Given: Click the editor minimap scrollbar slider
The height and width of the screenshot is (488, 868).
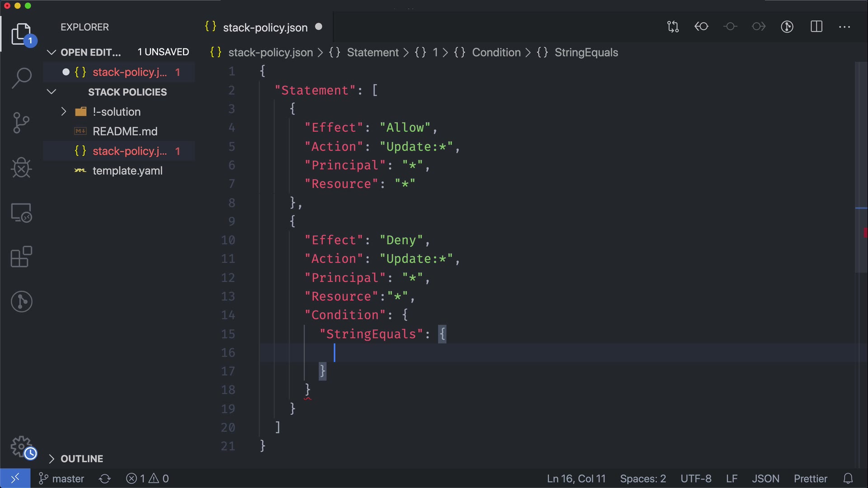Looking at the screenshot, I should (x=861, y=167).
